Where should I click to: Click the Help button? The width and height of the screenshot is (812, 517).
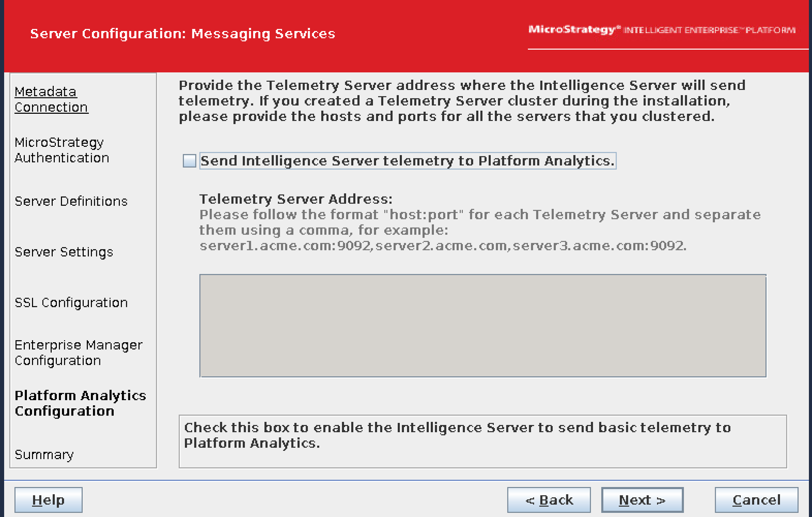click(x=48, y=499)
